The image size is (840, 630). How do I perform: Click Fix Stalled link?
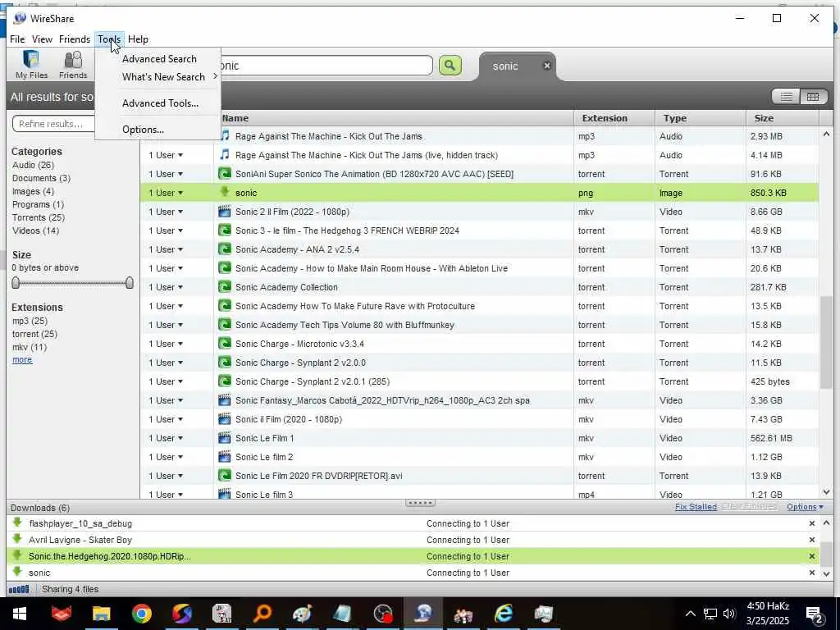point(696,507)
